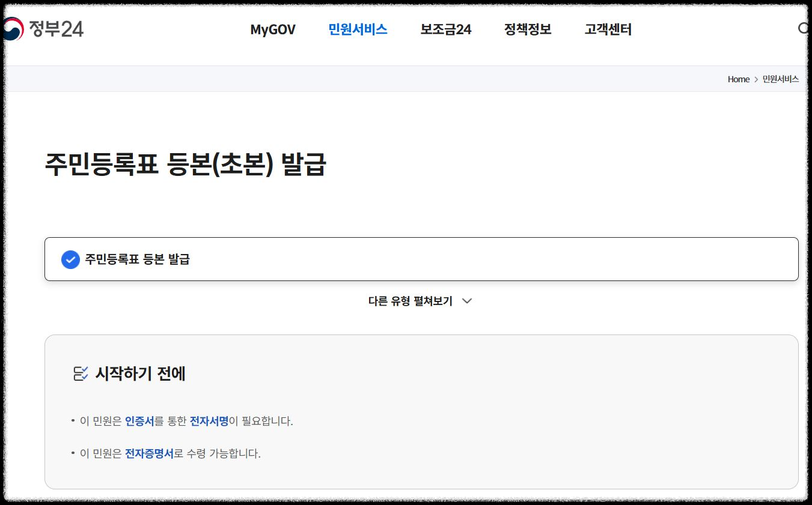Click the checklist icon next to 시작하기 전에
The image size is (812, 505).
pyautogui.click(x=81, y=373)
